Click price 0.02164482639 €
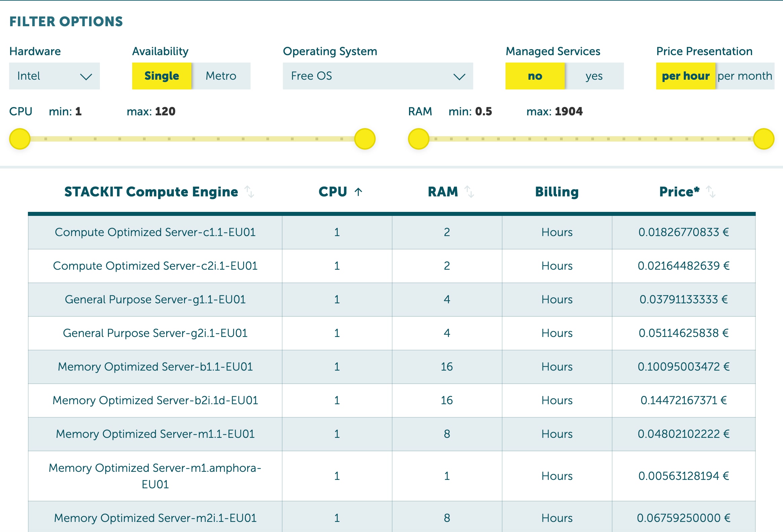This screenshot has height=532, width=783. pos(683,266)
